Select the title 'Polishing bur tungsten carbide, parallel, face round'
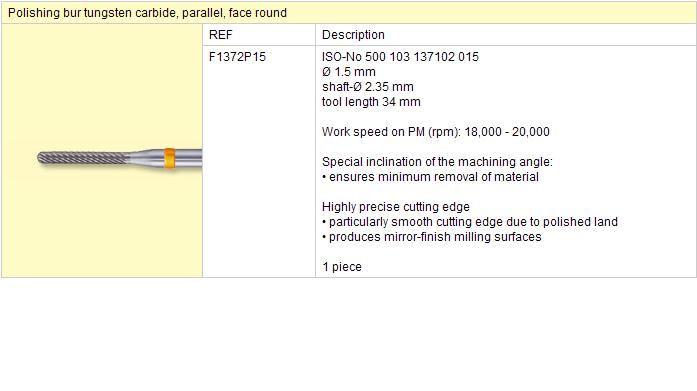697x391 pixels. 147,13
